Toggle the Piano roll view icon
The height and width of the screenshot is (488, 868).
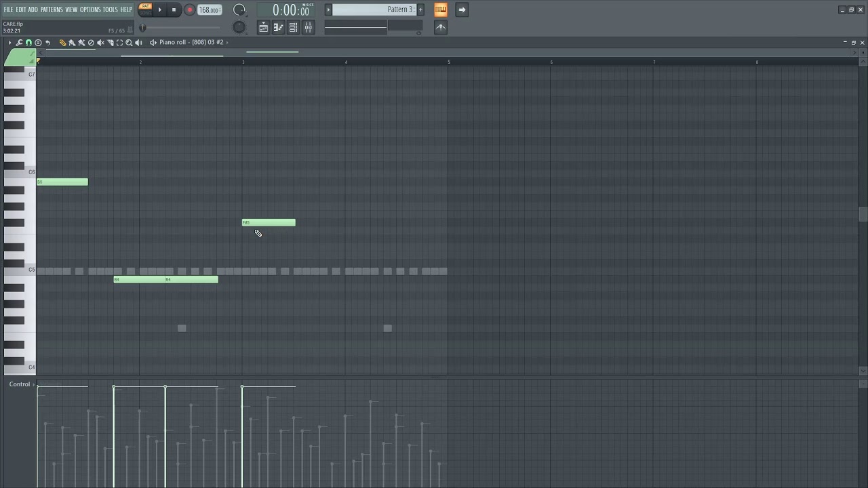[279, 27]
